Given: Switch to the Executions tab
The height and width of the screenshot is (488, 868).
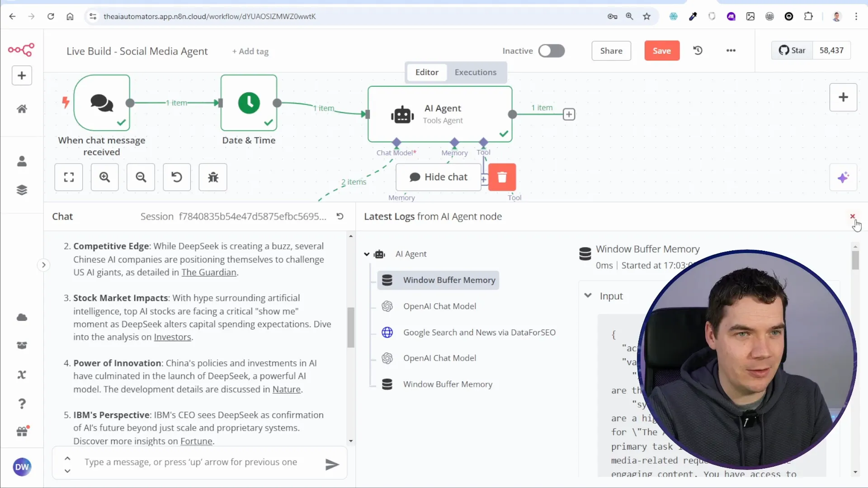Looking at the screenshot, I should tap(476, 72).
